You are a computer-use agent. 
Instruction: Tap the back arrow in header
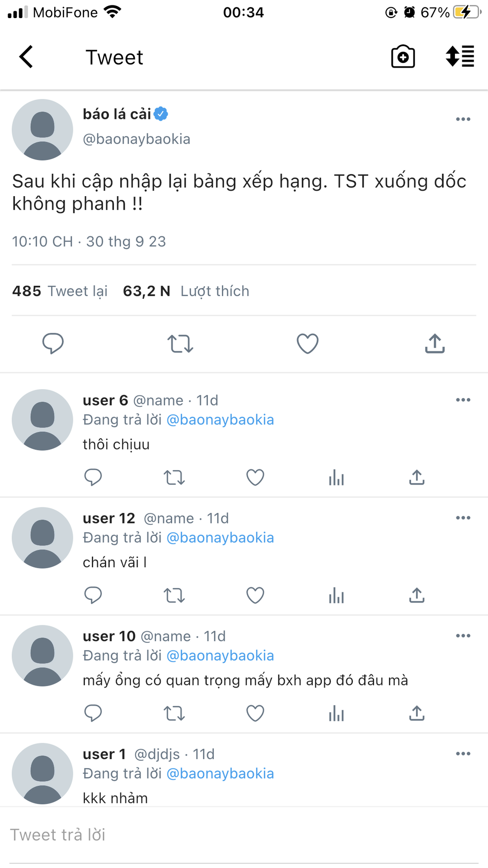[26, 57]
